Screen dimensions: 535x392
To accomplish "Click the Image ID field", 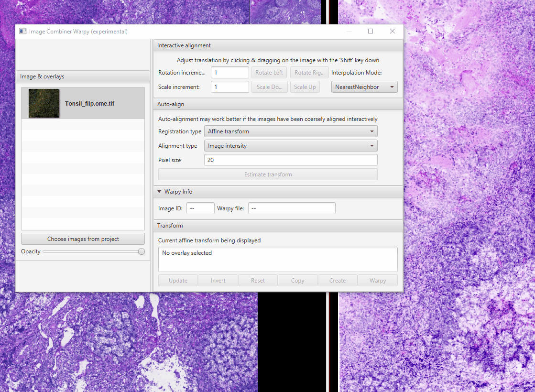I will point(200,208).
